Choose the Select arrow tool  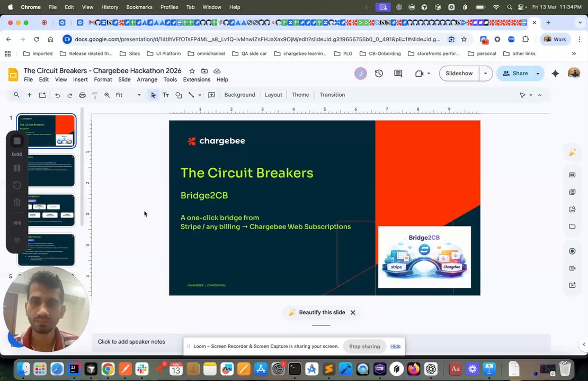point(153,95)
